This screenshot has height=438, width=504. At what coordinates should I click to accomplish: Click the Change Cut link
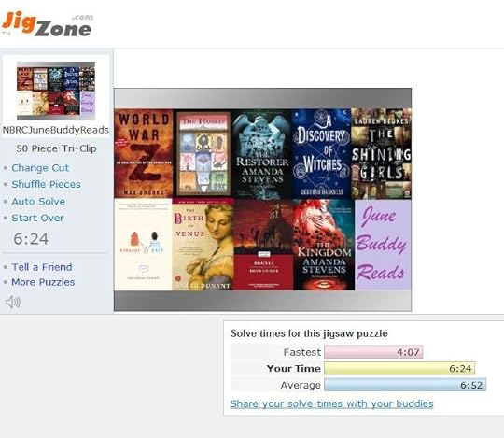point(40,168)
